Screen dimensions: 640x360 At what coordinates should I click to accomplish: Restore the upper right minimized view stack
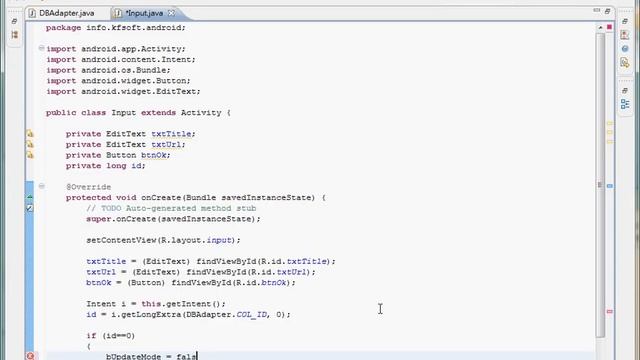point(625,21)
